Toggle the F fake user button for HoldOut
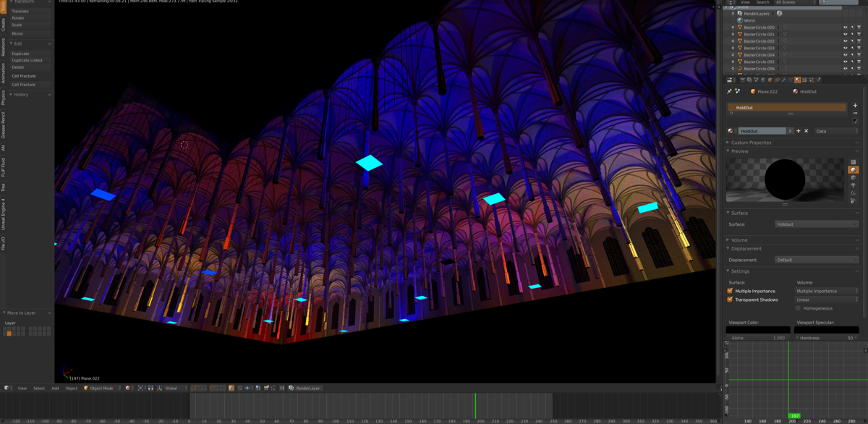868x424 pixels. (790, 131)
